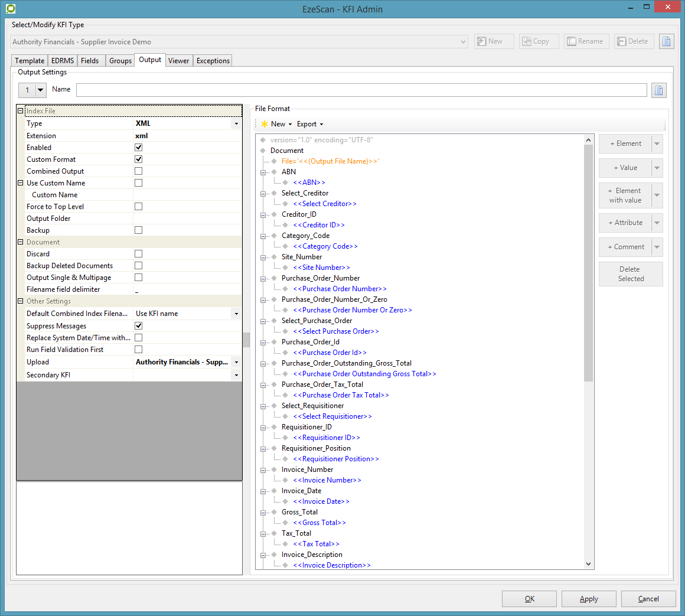Viewport: 685px width, 616px height.
Task: Enable the Backup Deleted Documents checkbox
Action: (x=138, y=266)
